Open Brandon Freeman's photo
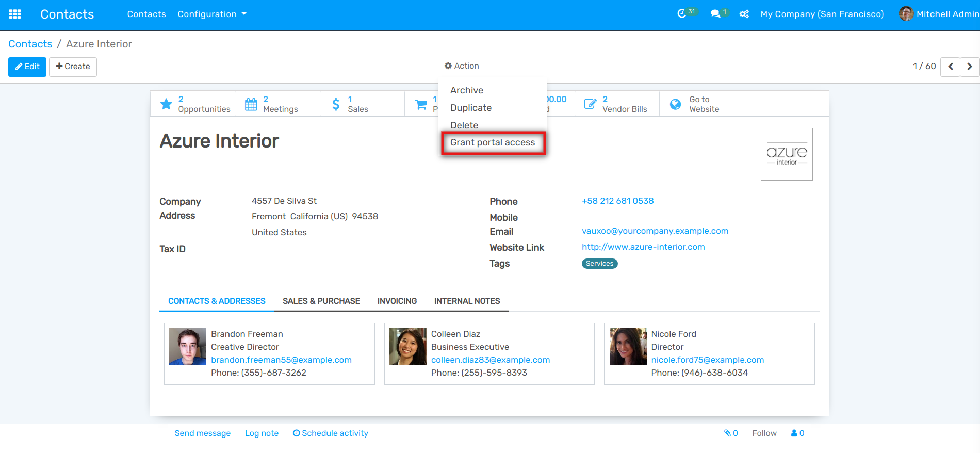 coord(188,347)
